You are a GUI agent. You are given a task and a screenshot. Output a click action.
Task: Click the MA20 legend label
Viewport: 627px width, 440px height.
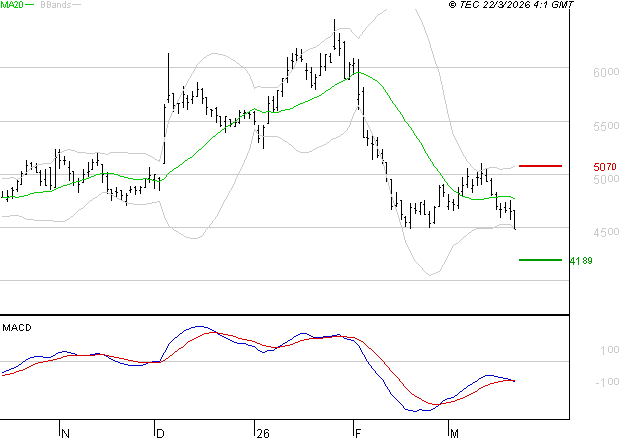(x=12, y=5)
